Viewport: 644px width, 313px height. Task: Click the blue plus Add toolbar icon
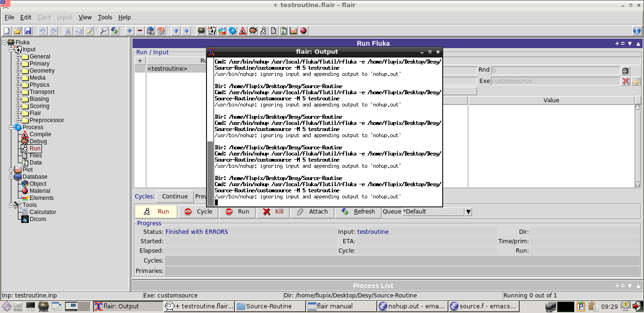pos(130,31)
